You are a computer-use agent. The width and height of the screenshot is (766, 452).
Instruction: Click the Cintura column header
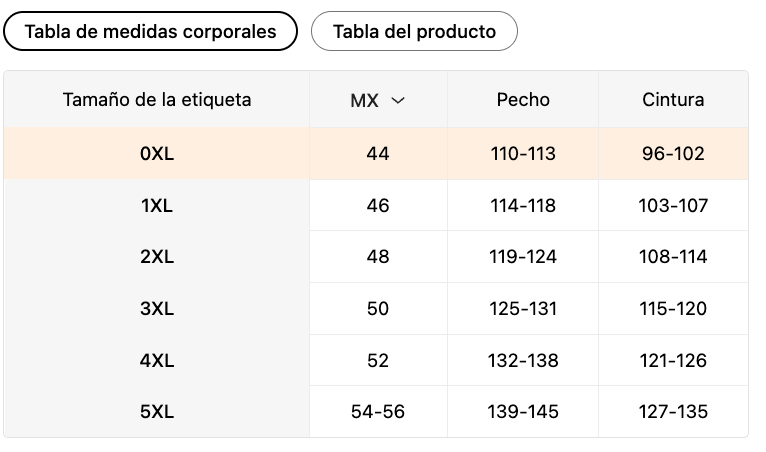[x=673, y=100]
